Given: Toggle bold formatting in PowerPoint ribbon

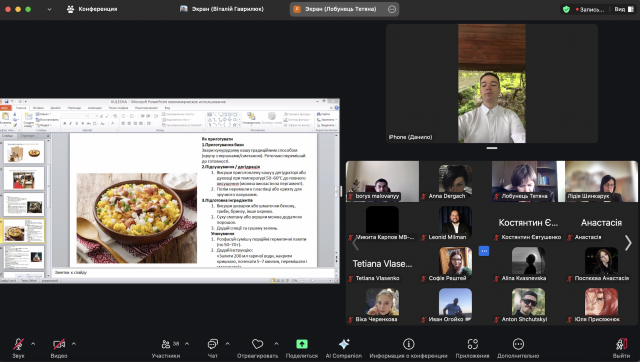Looking at the screenshot, I should pos(64,123).
